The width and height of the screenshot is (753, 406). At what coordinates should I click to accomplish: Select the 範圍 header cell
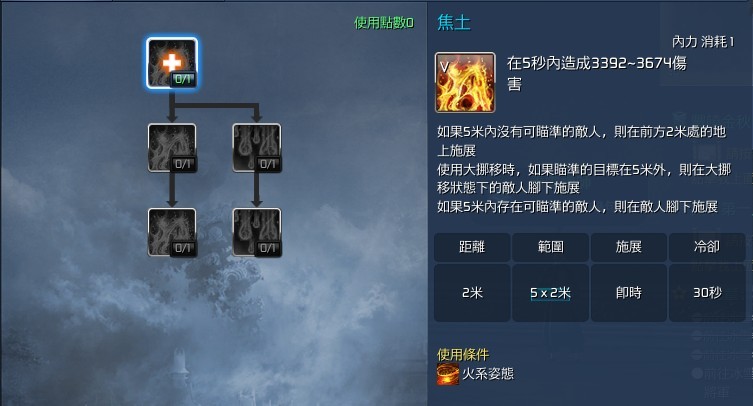coord(550,247)
